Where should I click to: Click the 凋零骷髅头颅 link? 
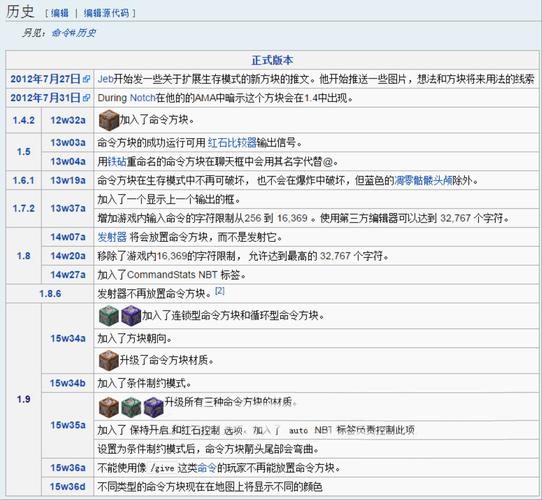[x=423, y=180]
